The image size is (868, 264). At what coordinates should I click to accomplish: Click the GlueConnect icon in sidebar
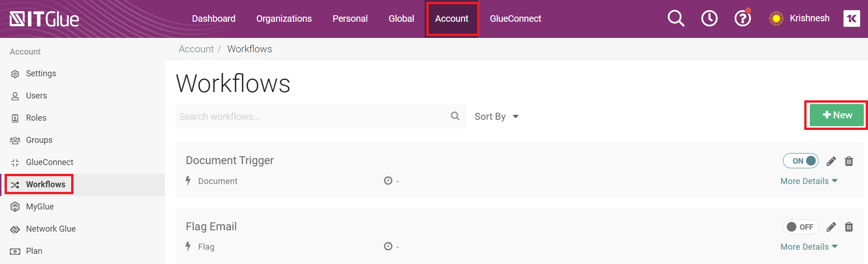tap(15, 163)
